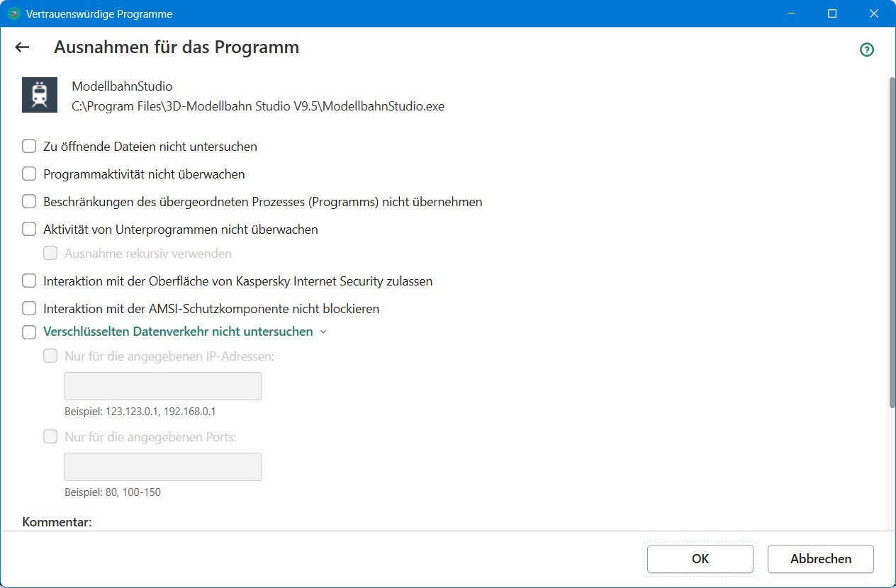
Task: Tick 'Verschlüsselten Datenverkehr nicht untersuchen' checkbox
Action: click(x=29, y=332)
